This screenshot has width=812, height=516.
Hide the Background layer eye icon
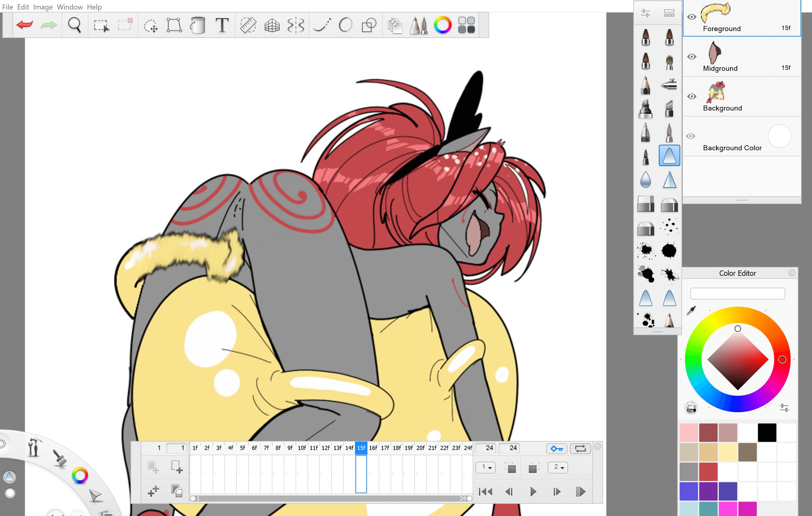click(x=692, y=96)
